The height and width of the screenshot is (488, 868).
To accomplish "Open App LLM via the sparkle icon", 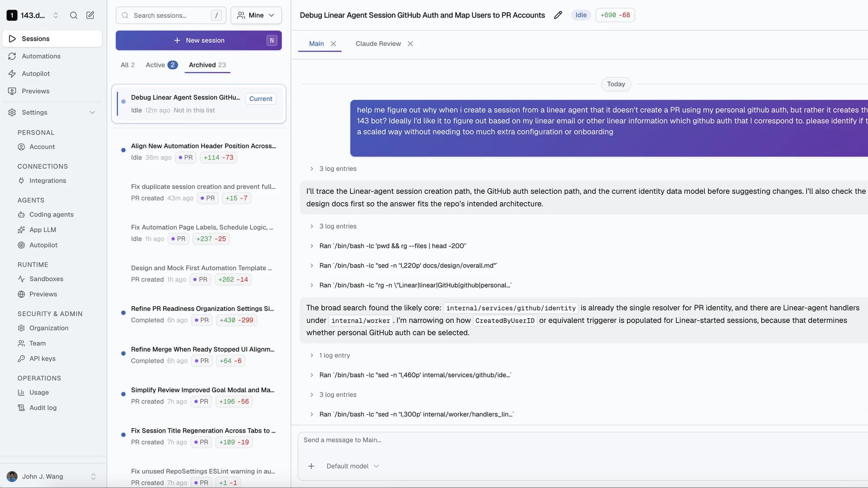I will tap(21, 230).
